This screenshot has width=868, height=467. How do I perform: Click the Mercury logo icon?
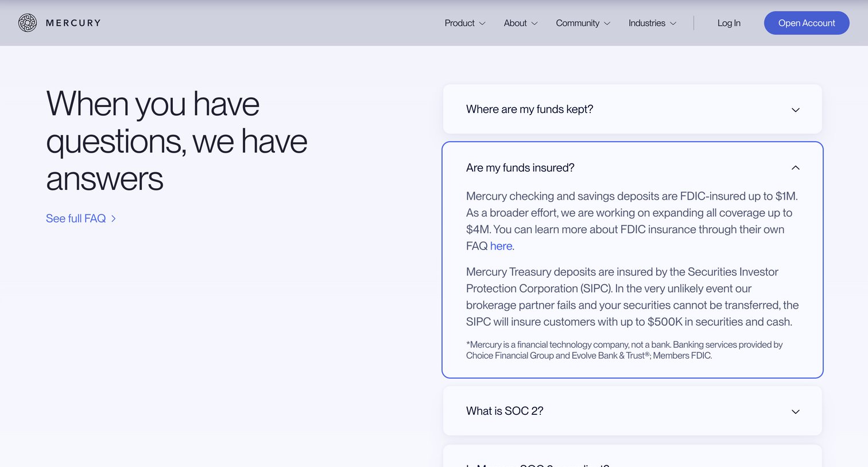tap(28, 23)
